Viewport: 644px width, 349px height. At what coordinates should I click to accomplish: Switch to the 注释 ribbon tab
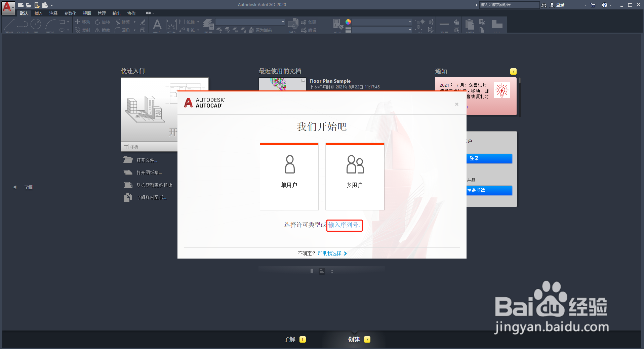53,13
